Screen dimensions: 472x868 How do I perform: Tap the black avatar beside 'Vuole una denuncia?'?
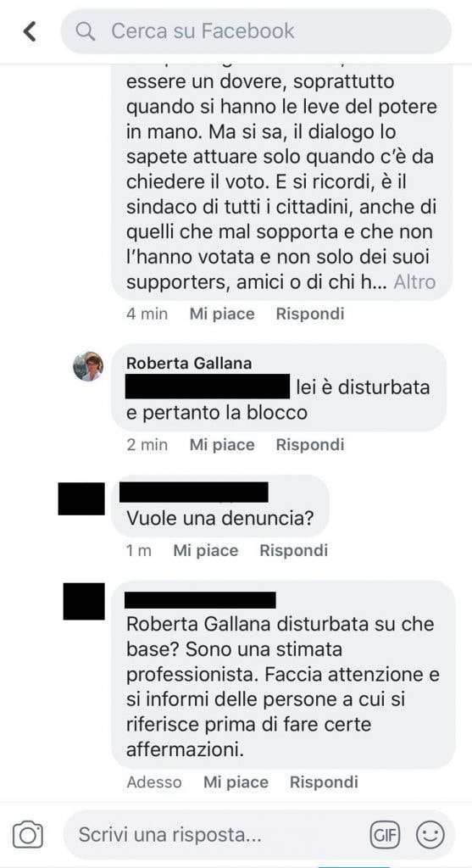81,498
